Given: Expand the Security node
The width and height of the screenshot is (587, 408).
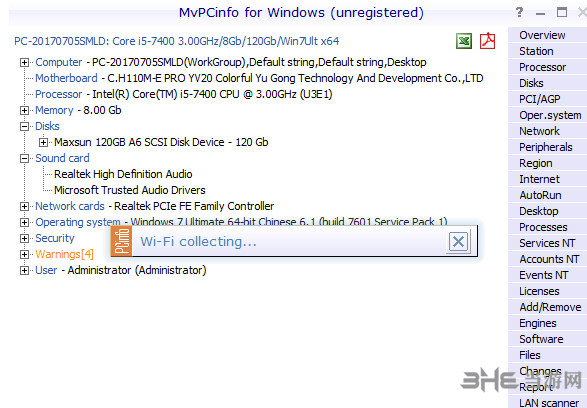Looking at the screenshot, I should [24, 238].
